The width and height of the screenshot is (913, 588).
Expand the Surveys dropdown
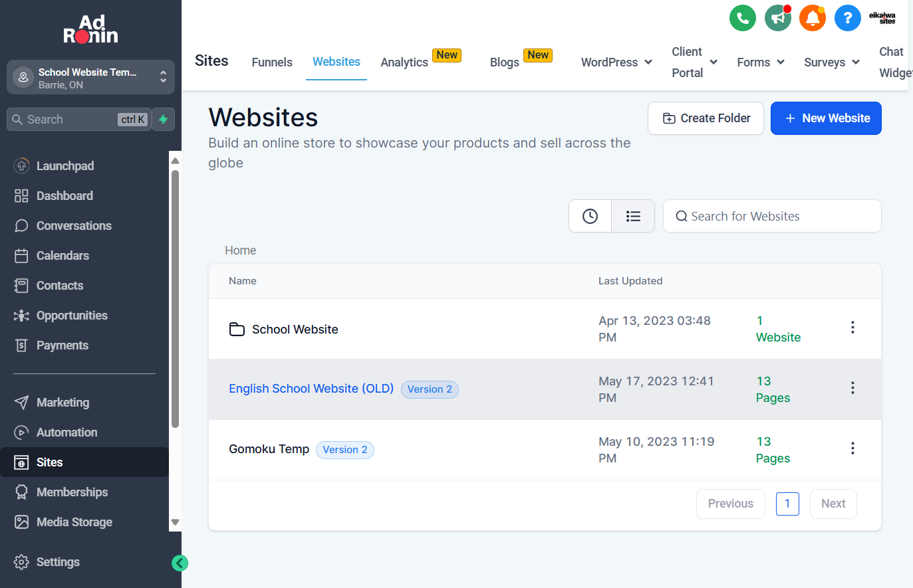(832, 62)
